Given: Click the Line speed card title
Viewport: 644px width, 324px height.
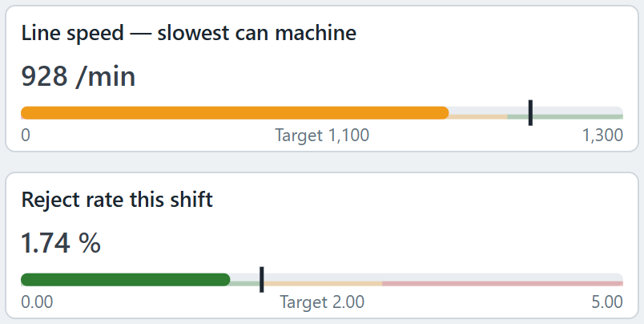Looking at the screenshot, I should [x=188, y=33].
